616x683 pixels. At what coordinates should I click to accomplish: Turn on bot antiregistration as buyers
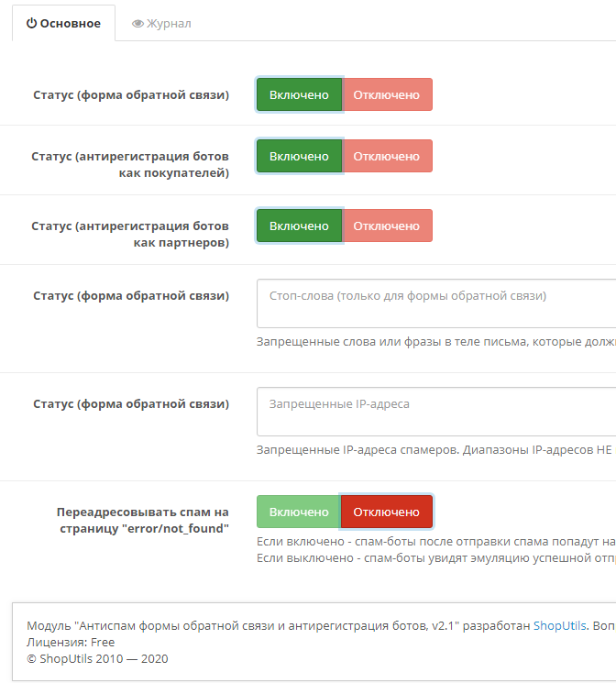[299, 156]
